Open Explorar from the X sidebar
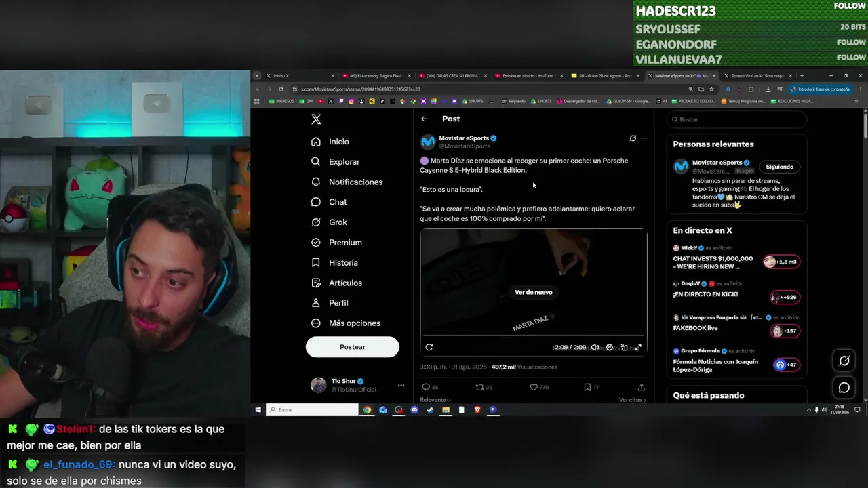This screenshot has width=868, height=488. pos(335,162)
